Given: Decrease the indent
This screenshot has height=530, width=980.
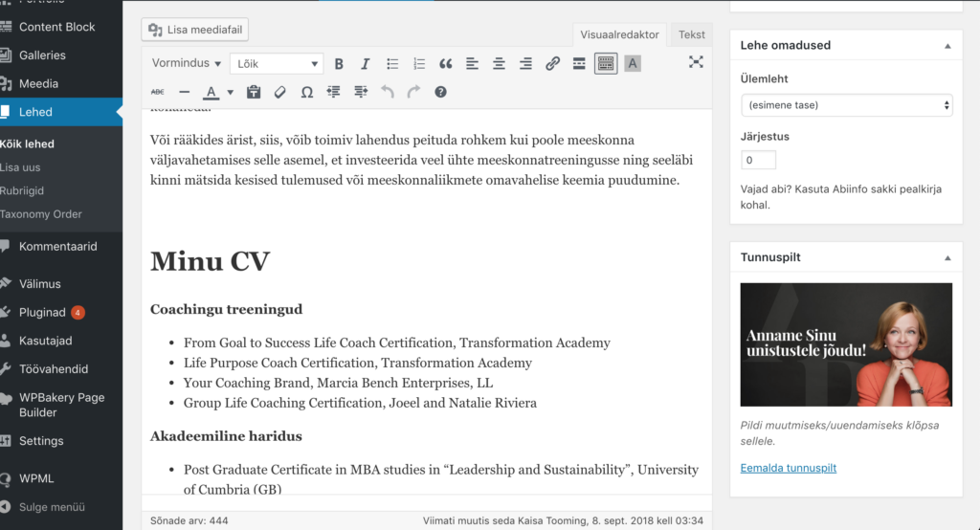Looking at the screenshot, I should coord(334,92).
